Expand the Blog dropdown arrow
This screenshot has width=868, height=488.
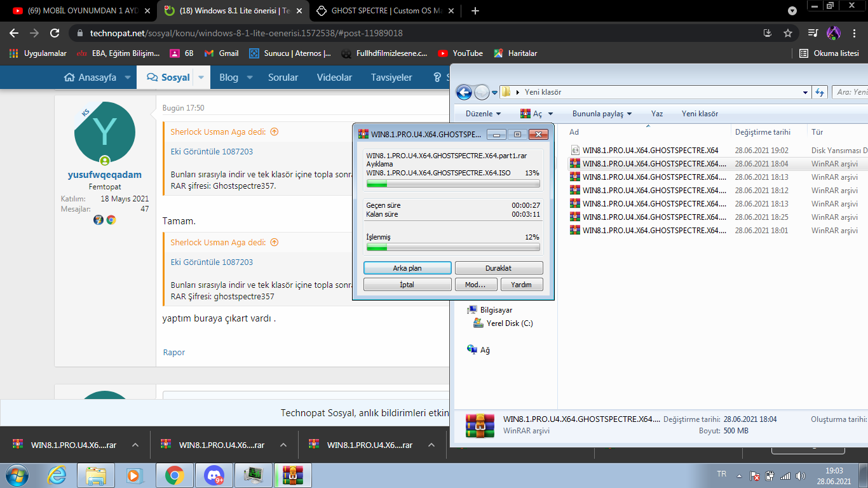click(250, 78)
